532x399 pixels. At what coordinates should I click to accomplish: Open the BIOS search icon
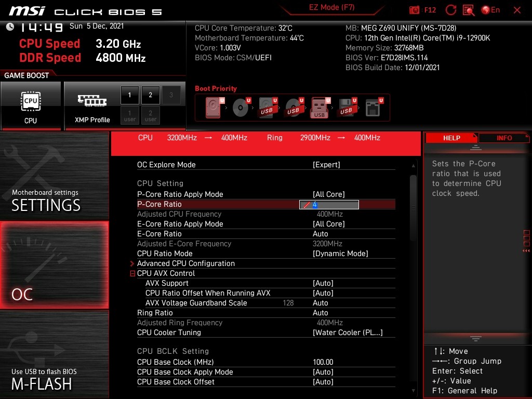469,10
